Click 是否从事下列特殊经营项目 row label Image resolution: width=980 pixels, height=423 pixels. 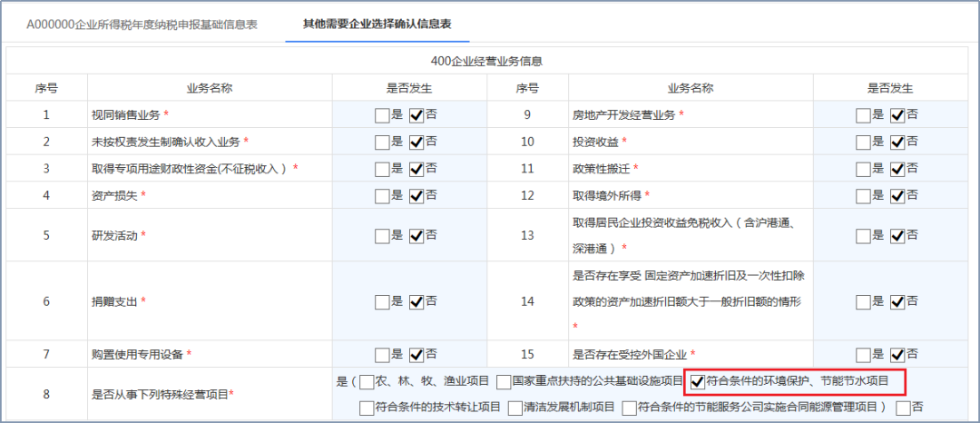point(160,394)
